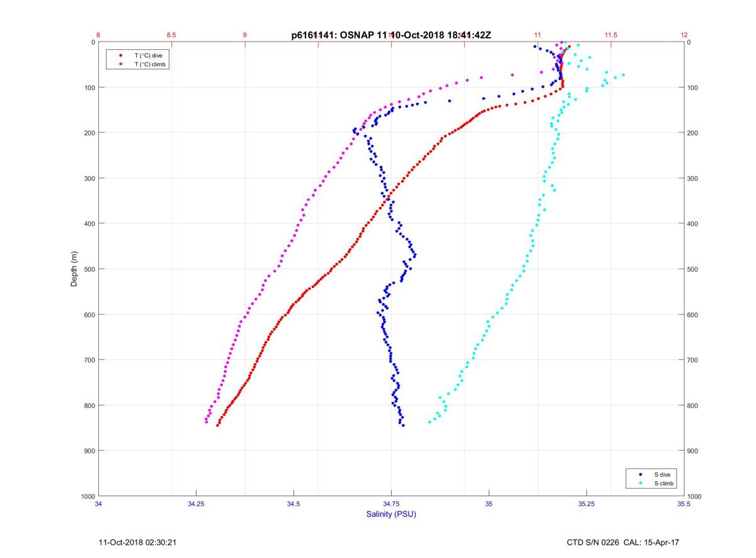Image resolution: width=756 pixels, height=558 pixels.
Task: Click the salinity tick label '34.25'
Action: (x=196, y=503)
